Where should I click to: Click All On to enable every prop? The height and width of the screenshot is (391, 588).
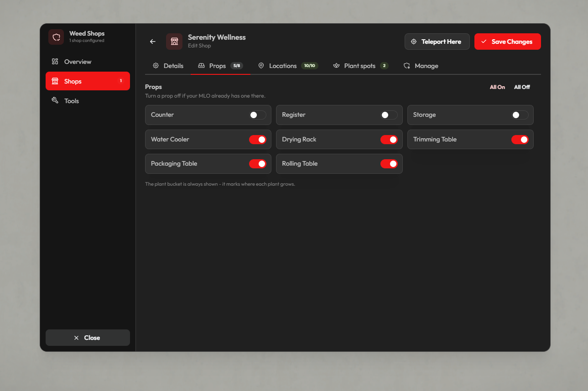[497, 87]
